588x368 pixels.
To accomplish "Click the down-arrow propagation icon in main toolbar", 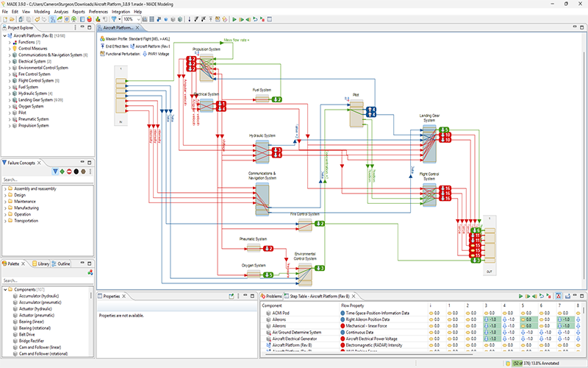I will (190, 19).
